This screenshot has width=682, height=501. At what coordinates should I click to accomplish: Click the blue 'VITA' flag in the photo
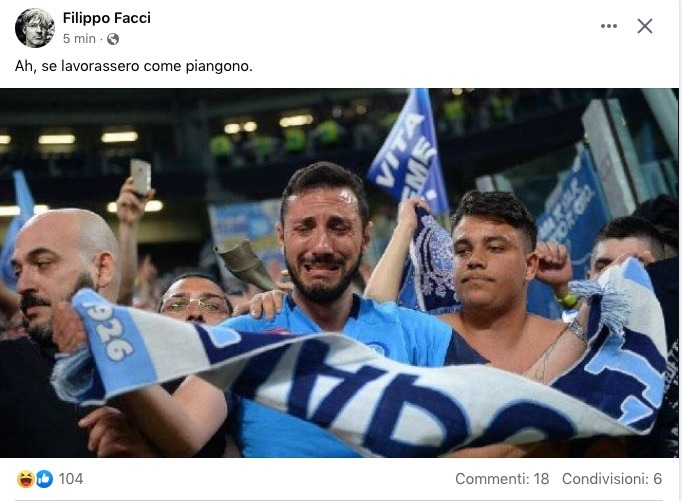[410, 150]
